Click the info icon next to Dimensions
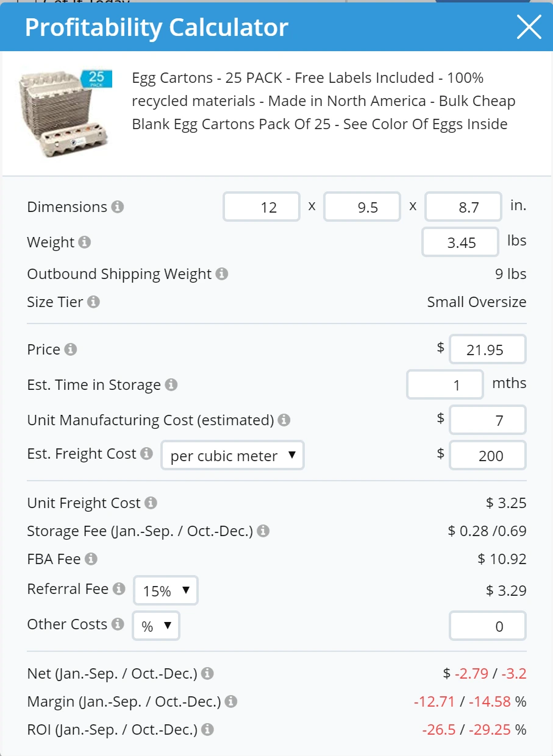 118,207
